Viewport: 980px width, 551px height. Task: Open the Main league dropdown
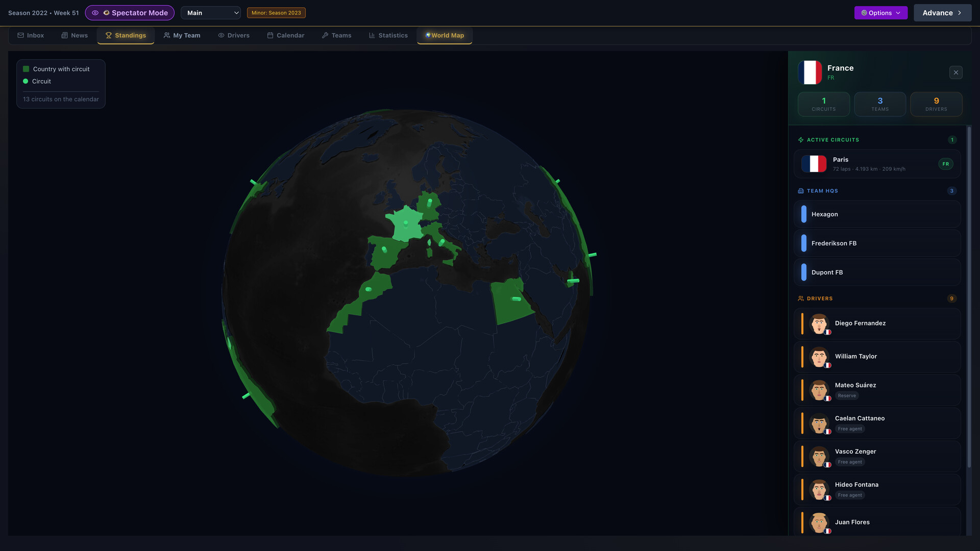(211, 13)
